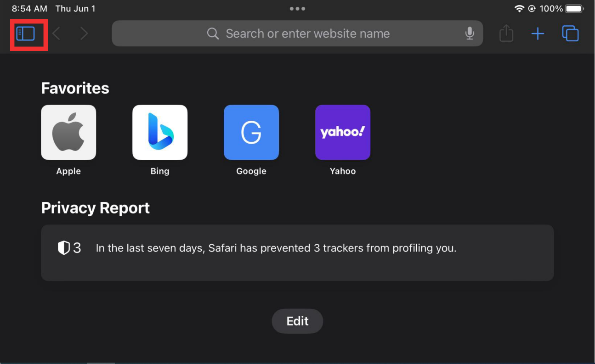
Task: Open a new tab with plus icon
Action: pos(538,34)
